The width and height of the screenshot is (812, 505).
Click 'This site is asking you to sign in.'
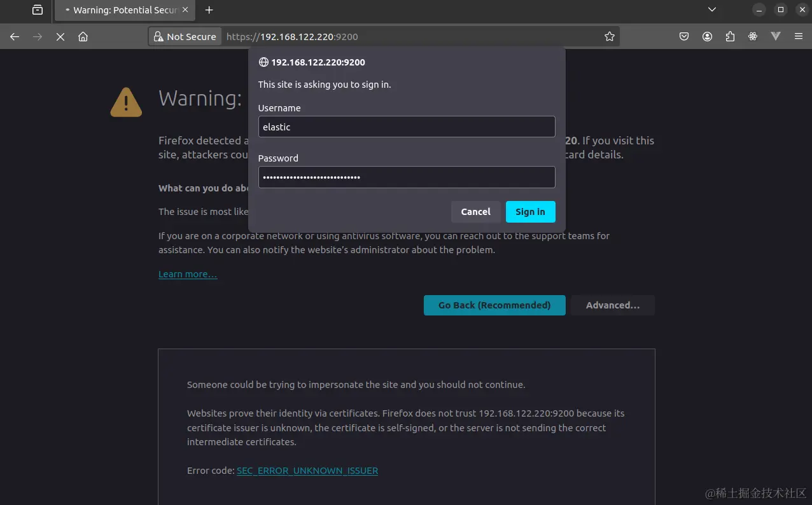[x=325, y=85]
